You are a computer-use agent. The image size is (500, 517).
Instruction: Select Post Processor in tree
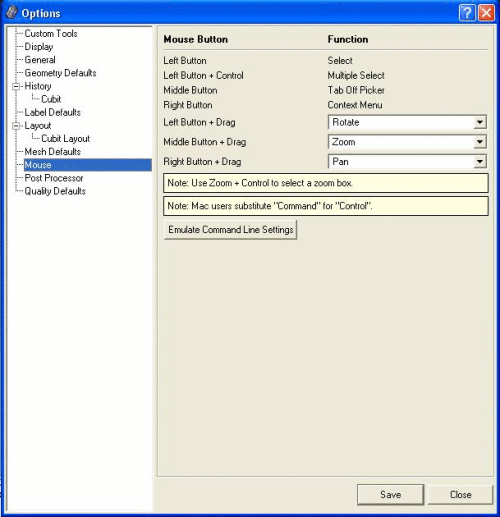pyautogui.click(x=54, y=178)
